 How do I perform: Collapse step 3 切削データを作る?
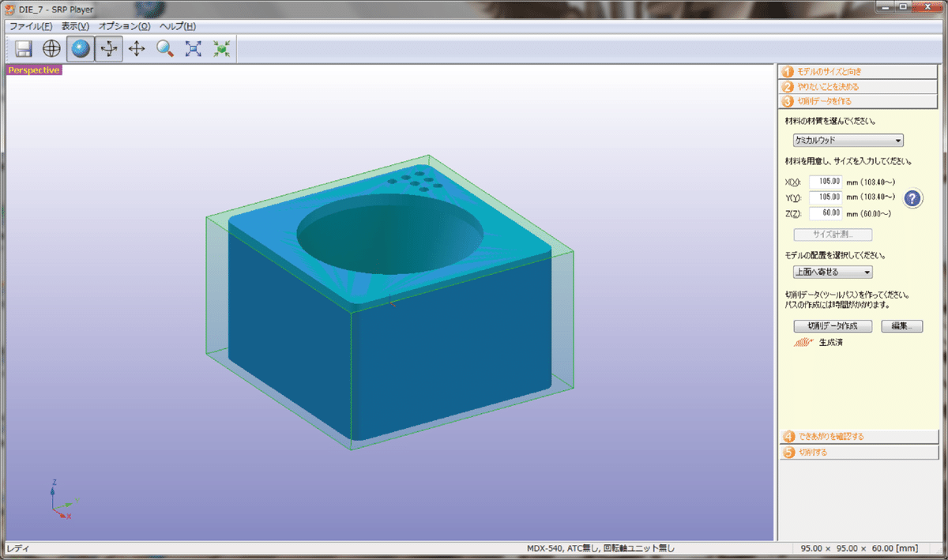(859, 101)
